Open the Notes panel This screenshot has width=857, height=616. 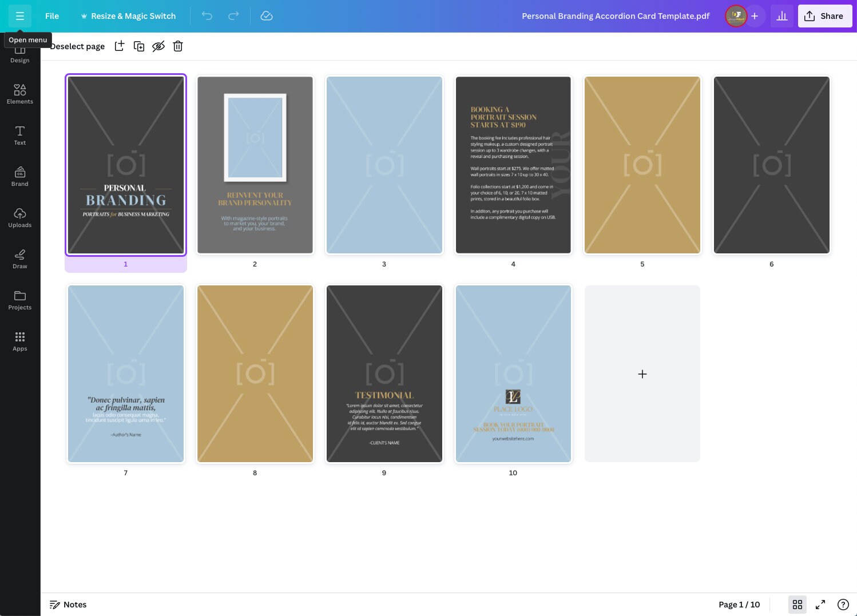coord(68,605)
